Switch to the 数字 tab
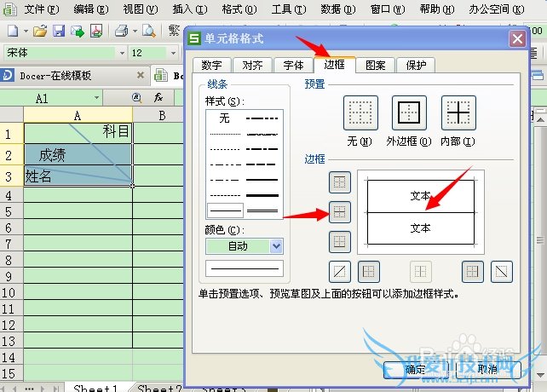 pos(211,65)
